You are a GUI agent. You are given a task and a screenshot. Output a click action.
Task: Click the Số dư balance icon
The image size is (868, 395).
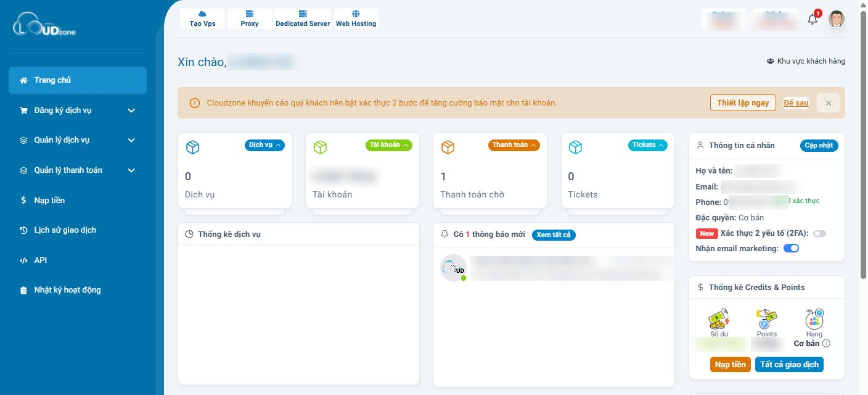719,318
